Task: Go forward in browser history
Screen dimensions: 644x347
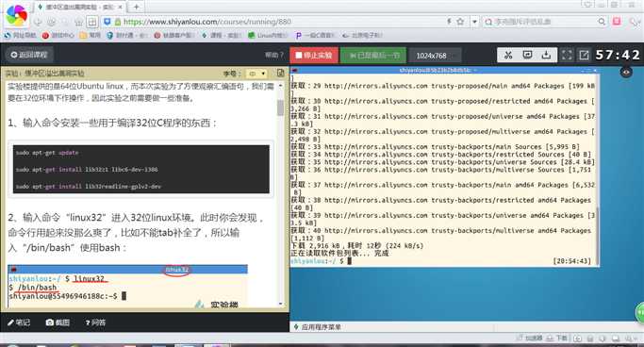Action: pyautogui.click(x=51, y=22)
